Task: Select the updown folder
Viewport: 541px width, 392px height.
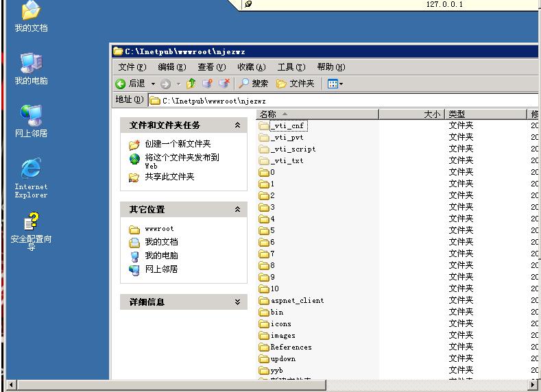Action: (x=277, y=358)
